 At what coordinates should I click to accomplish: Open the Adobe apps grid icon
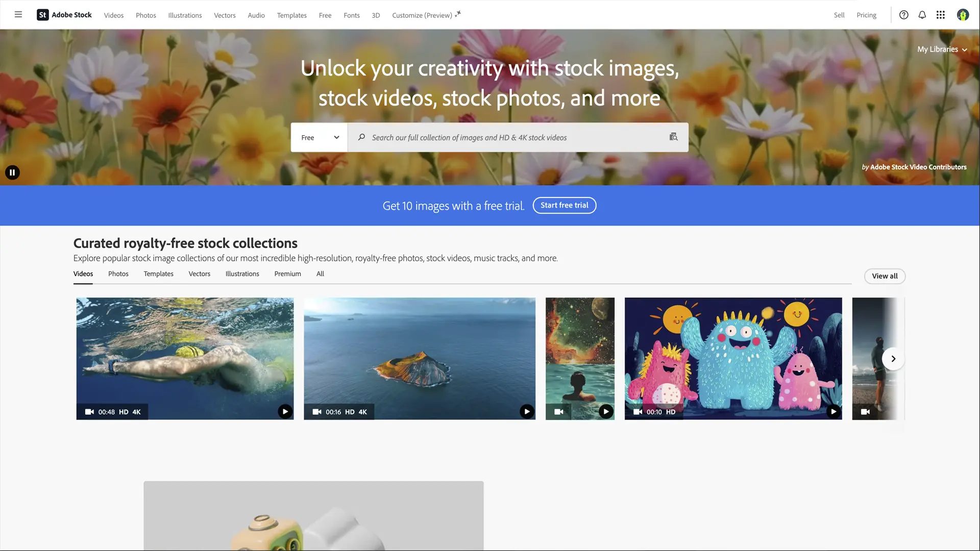click(x=940, y=15)
